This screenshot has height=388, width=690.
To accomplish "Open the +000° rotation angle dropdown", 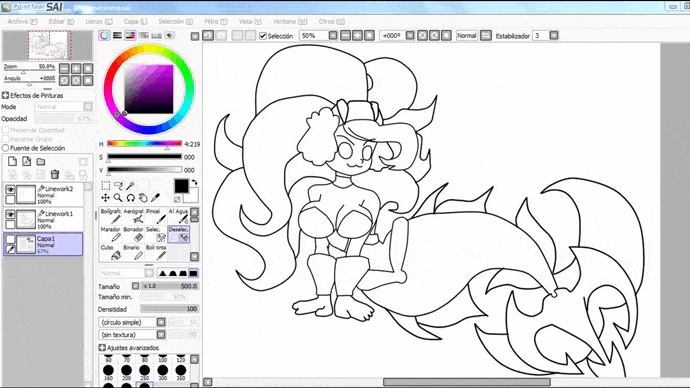I will pos(410,36).
